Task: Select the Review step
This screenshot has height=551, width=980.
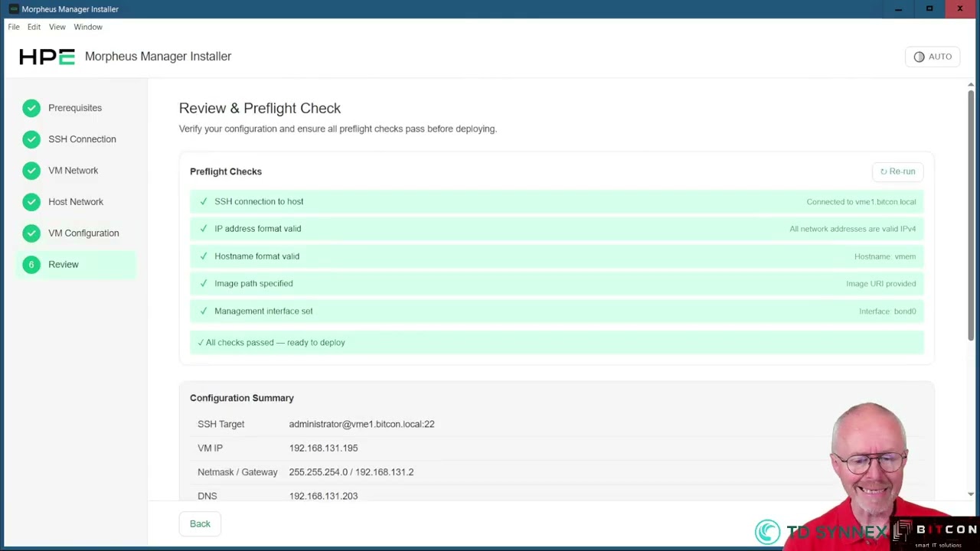Action: (x=75, y=265)
